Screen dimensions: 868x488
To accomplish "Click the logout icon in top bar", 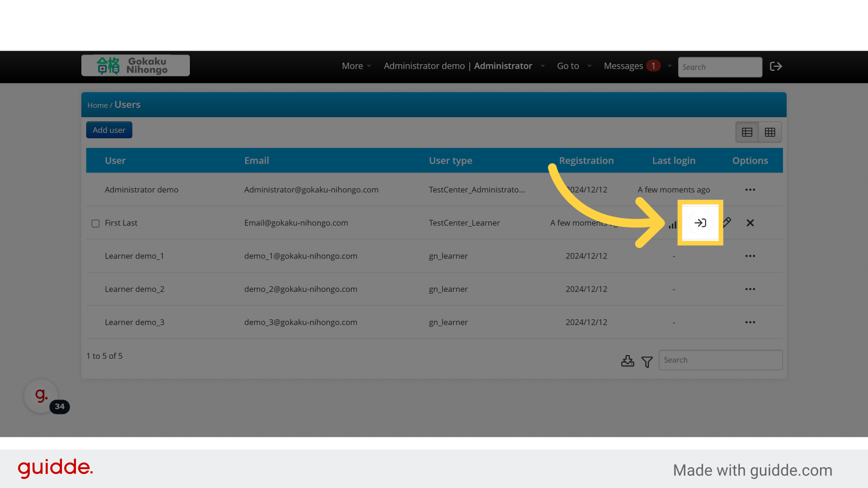I will [x=776, y=66].
